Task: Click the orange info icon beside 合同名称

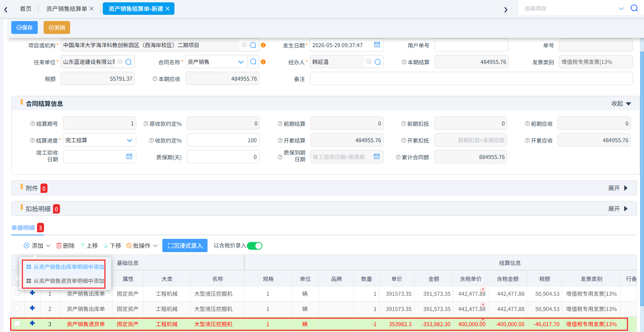Action: pyautogui.click(x=263, y=62)
